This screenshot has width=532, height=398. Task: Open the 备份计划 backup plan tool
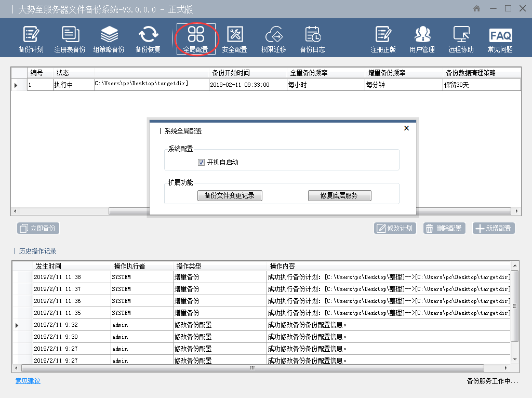pos(31,39)
